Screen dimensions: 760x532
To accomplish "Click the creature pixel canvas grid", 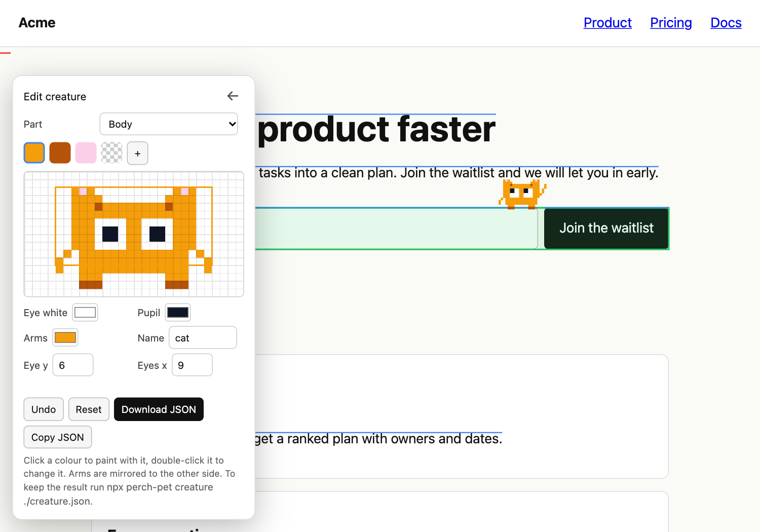I will (134, 234).
